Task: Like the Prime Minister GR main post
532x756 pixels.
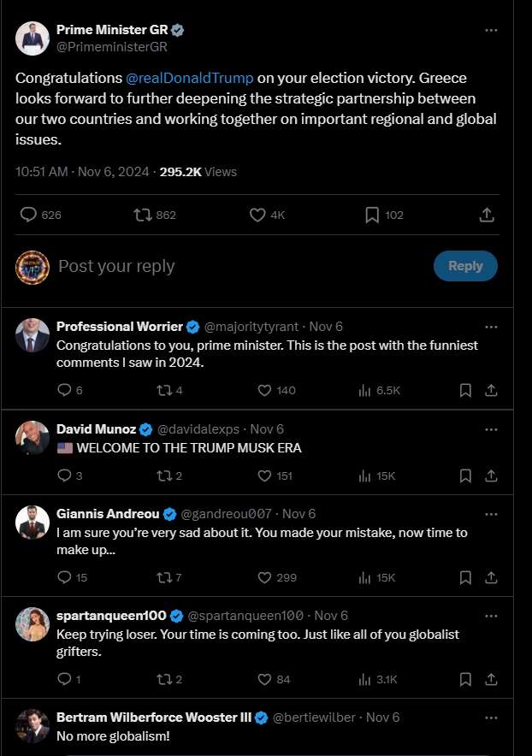Action: pyautogui.click(x=257, y=216)
